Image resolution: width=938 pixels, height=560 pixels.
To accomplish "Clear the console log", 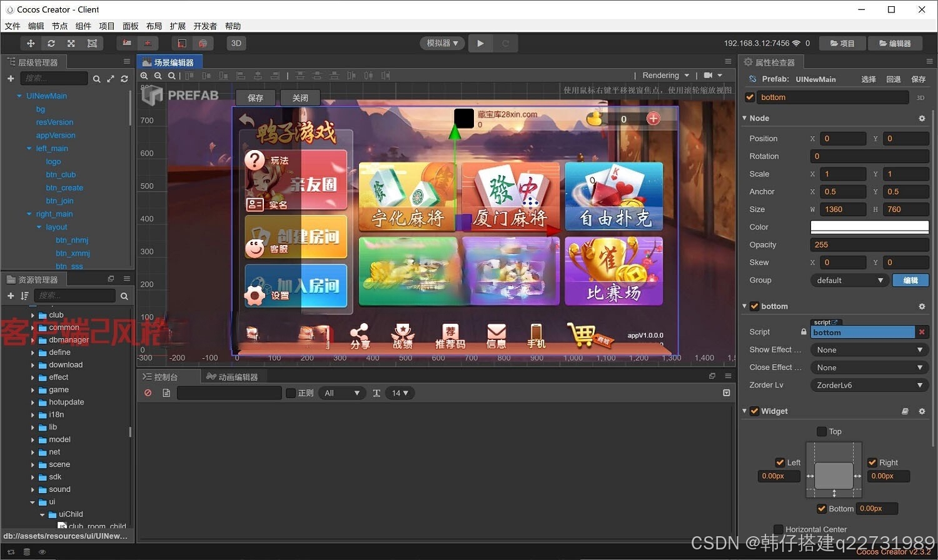I will 148,393.
